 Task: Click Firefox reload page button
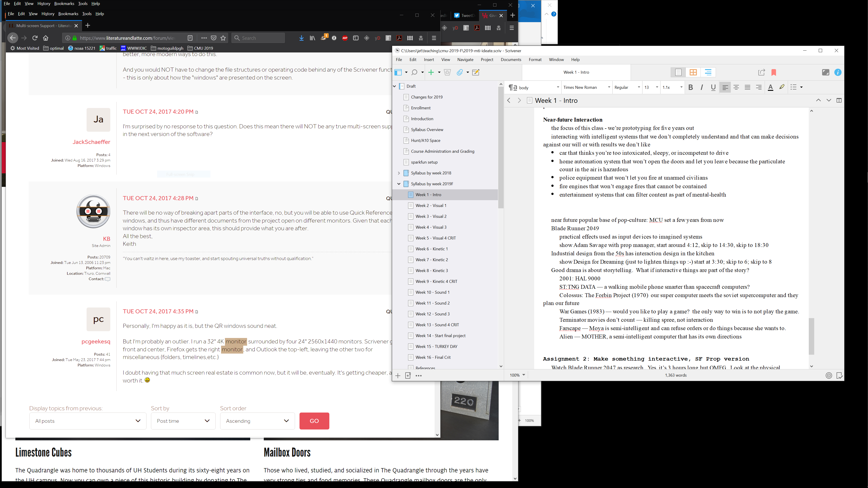(x=35, y=38)
